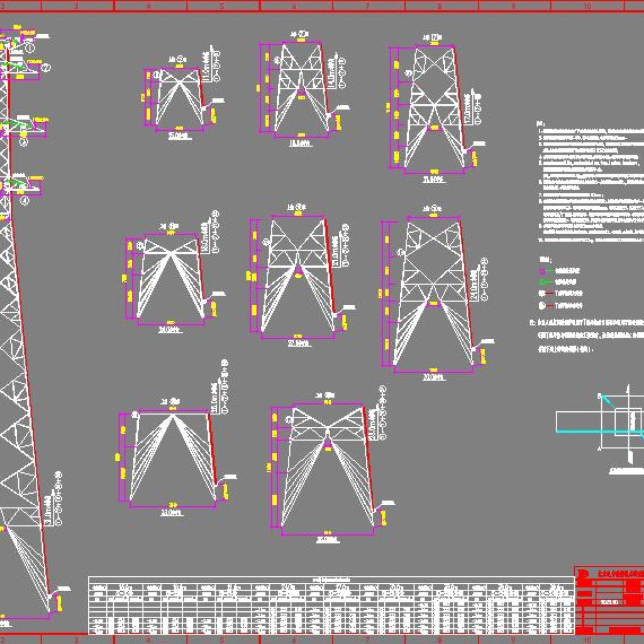The image size is (644, 644).
Task: Select the green symbol in the legend
Action: (x=542, y=282)
